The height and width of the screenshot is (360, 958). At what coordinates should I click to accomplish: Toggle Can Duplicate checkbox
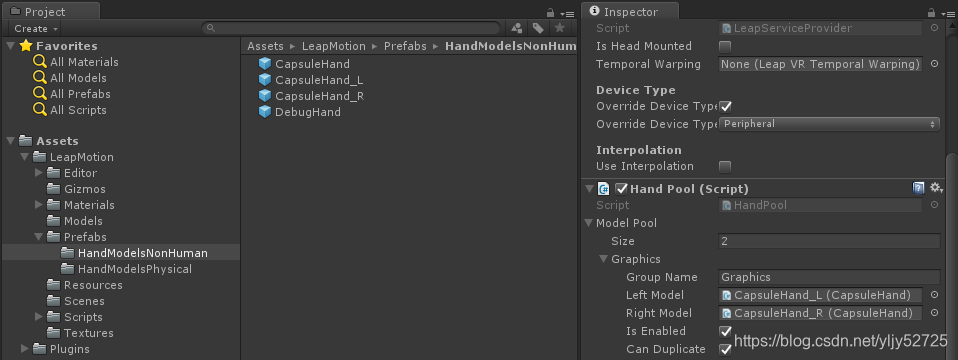pos(725,350)
